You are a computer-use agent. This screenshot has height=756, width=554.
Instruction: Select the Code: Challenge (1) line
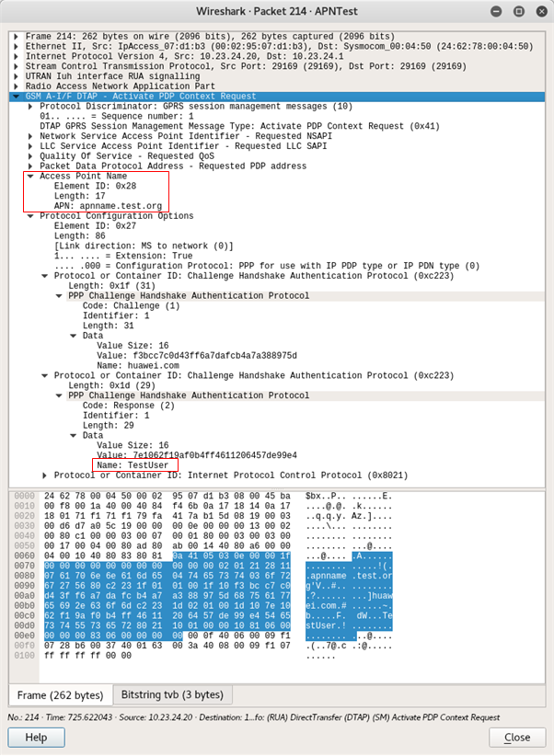coord(131,305)
